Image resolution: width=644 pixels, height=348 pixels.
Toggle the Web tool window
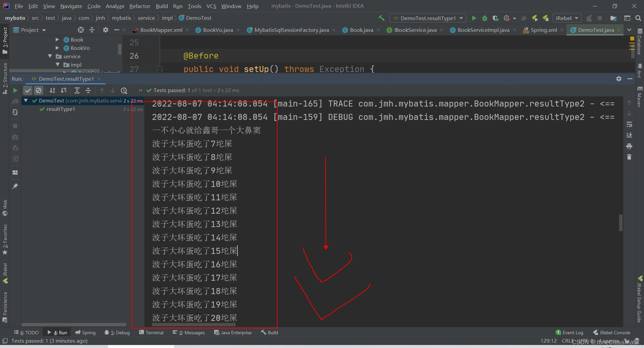[x=5, y=208]
